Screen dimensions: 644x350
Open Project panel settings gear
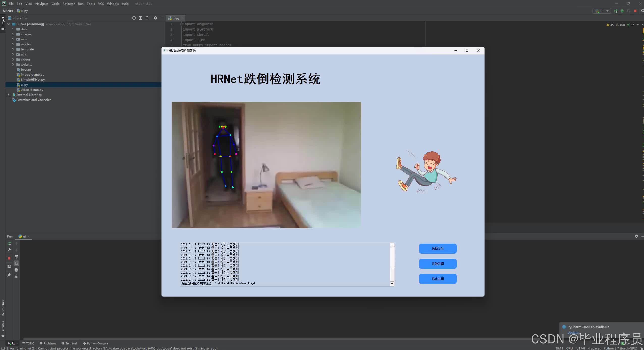click(155, 18)
